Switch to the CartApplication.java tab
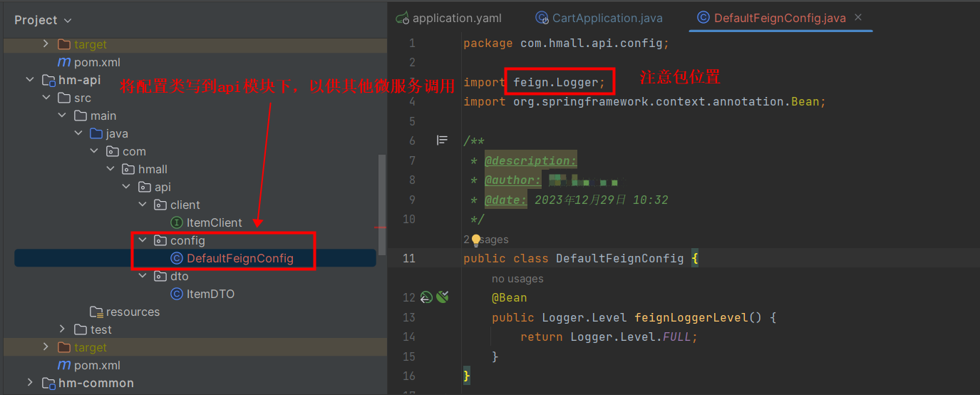 (607, 18)
